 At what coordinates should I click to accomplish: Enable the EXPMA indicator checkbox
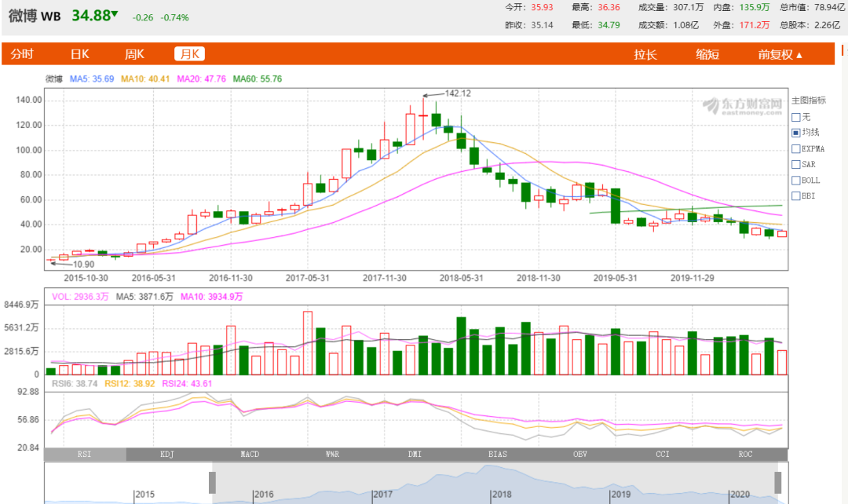point(795,148)
